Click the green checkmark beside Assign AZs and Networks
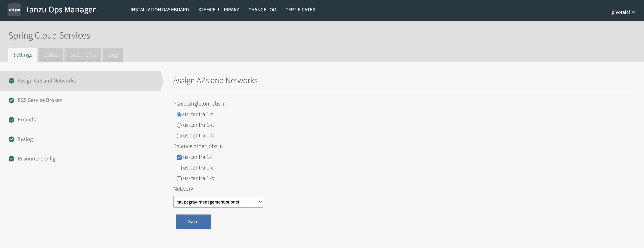The width and height of the screenshot is (644, 248). pyautogui.click(x=12, y=81)
